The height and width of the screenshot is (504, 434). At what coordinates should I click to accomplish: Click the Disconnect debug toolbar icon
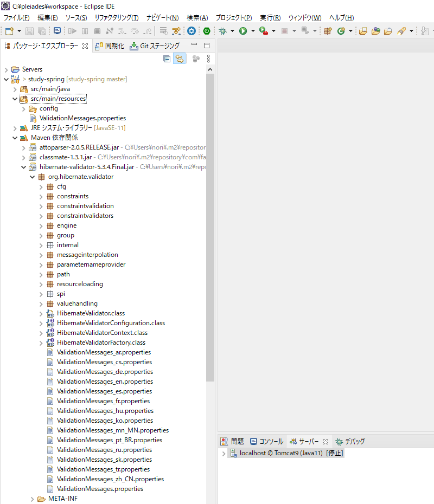(x=110, y=31)
